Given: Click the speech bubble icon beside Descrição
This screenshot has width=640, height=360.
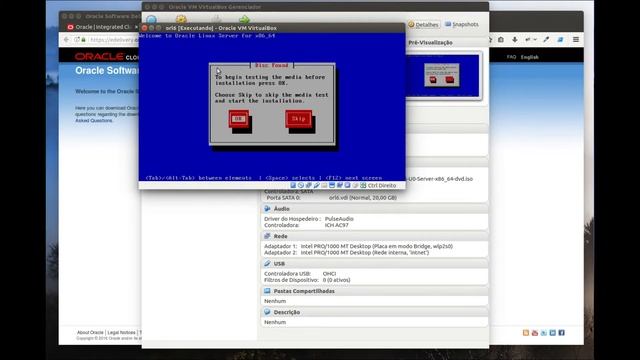Looking at the screenshot, I should (x=267, y=312).
